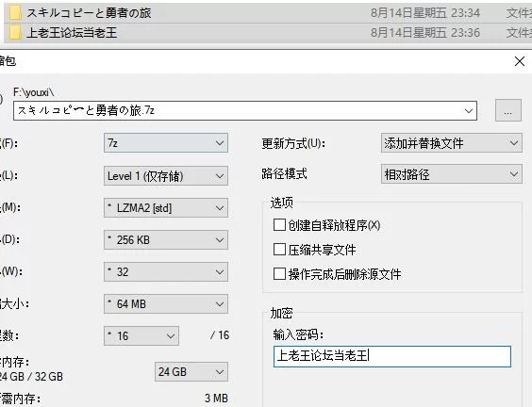Open update mode dropdown 添加并替换文件
Screen dimensions: 532x407
451,143
